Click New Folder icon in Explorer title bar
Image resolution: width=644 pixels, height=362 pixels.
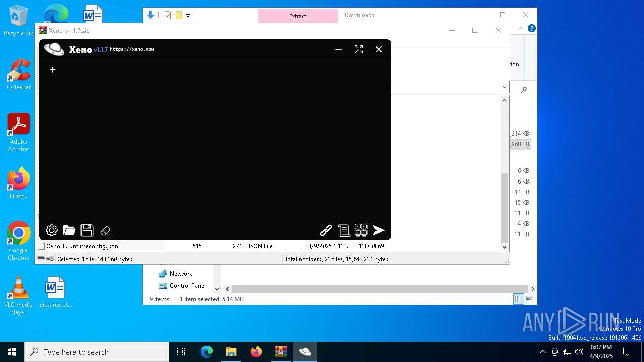coord(179,15)
